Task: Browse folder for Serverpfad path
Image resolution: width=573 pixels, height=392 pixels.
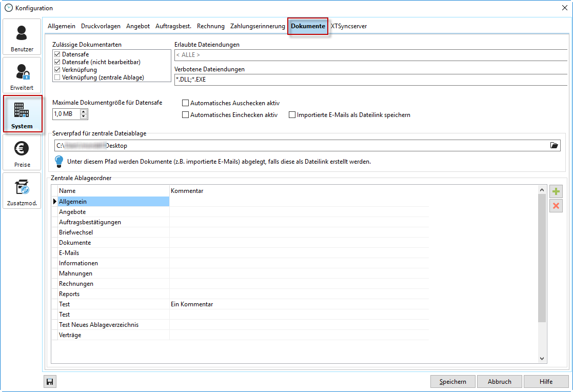Action: 554,146
